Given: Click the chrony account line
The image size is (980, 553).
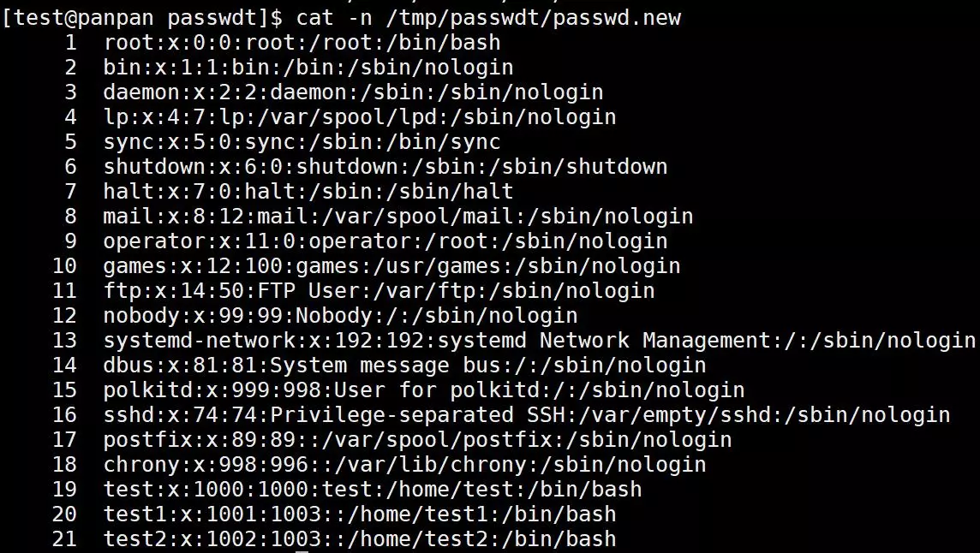Looking at the screenshot, I should [x=404, y=464].
